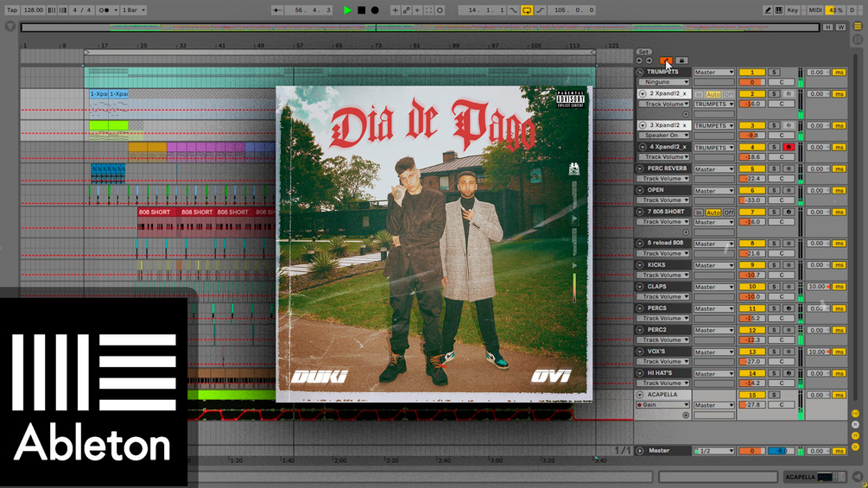Click the Tap tempo button
868x488 pixels.
coord(12,10)
